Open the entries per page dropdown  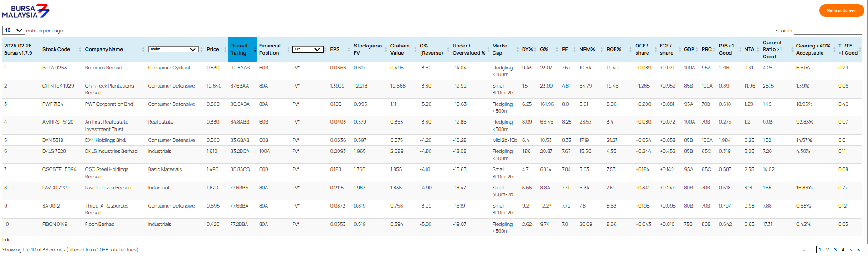pos(13,31)
